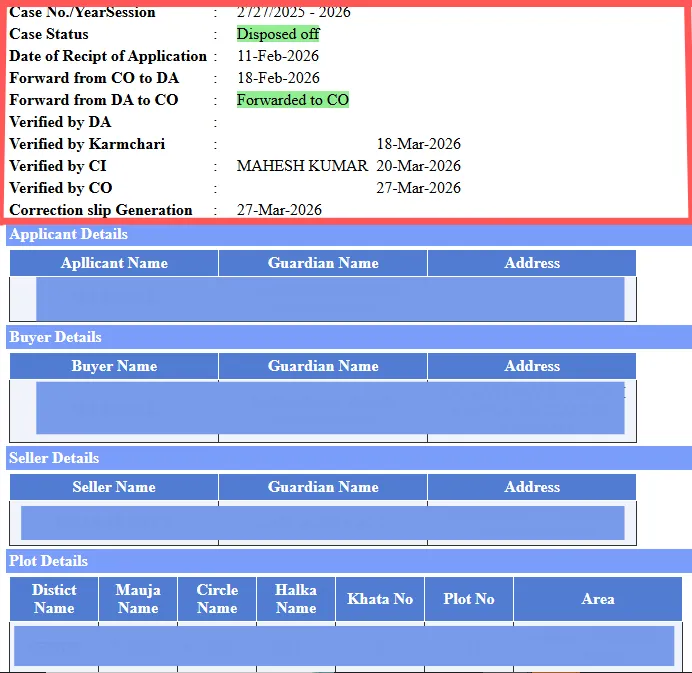
Task: Click the Correction slip Generation date 27-Mar-2026
Action: 279,210
